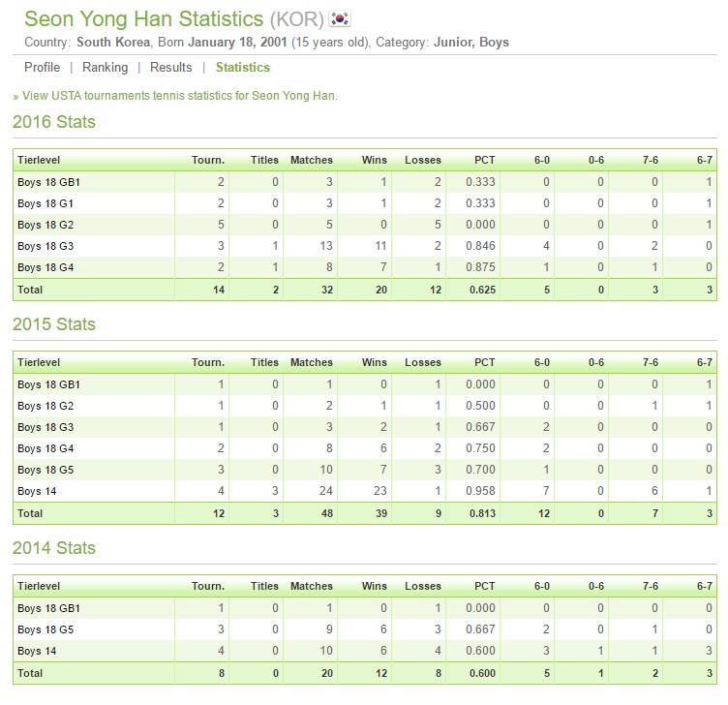Click PCT column header in 2016 table
728x705 pixels.
(485, 160)
